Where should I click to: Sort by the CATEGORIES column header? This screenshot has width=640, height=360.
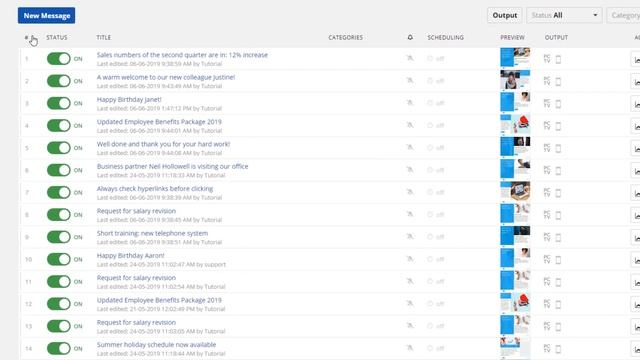tap(345, 37)
